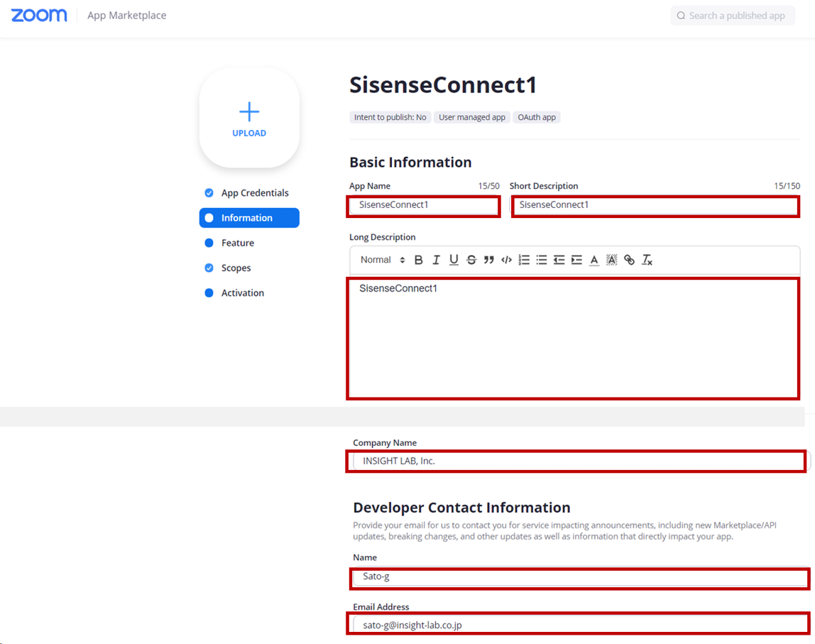Image resolution: width=815 pixels, height=644 pixels.
Task: Click the Activation bullet dot icon
Action: click(209, 293)
